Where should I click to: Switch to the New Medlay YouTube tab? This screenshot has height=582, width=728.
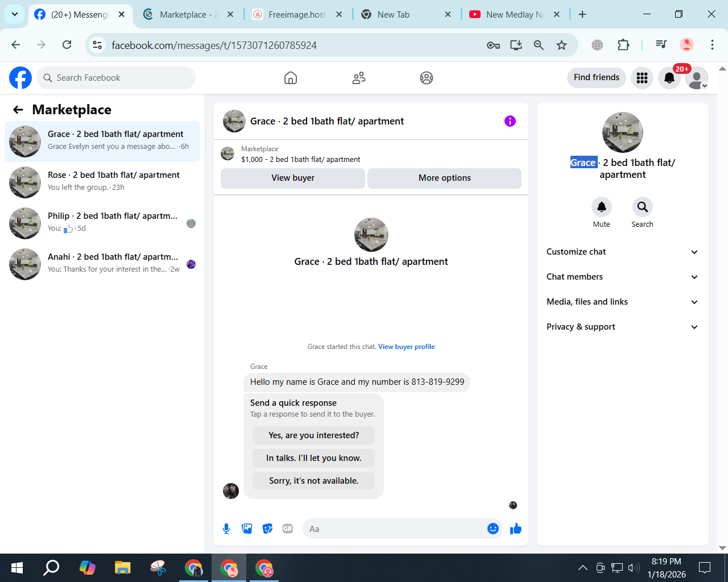pos(515,15)
